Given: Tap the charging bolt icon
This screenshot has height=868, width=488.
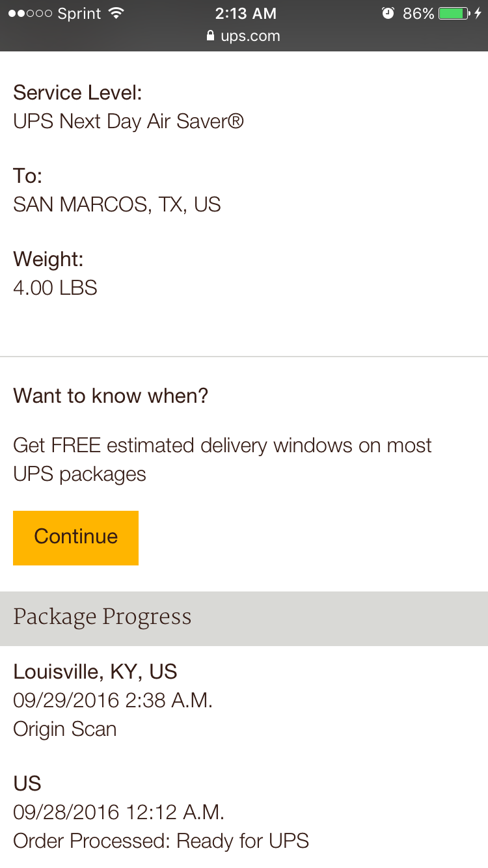Looking at the screenshot, I should tap(478, 13).
